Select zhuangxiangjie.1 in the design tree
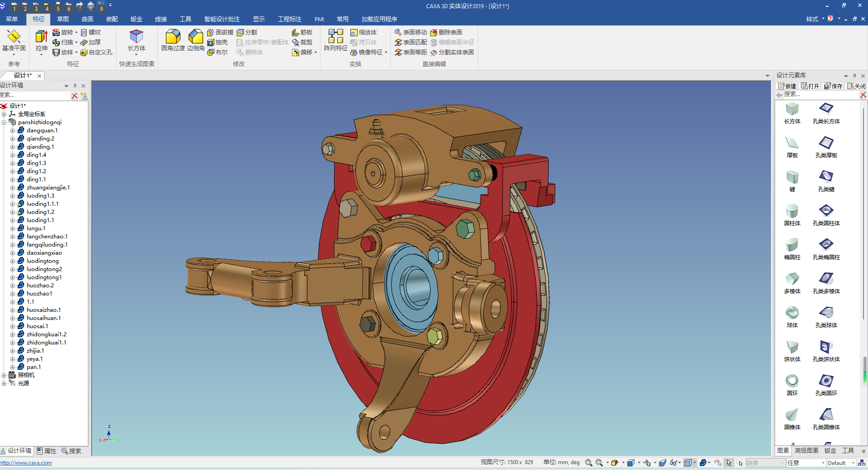 (x=48, y=188)
